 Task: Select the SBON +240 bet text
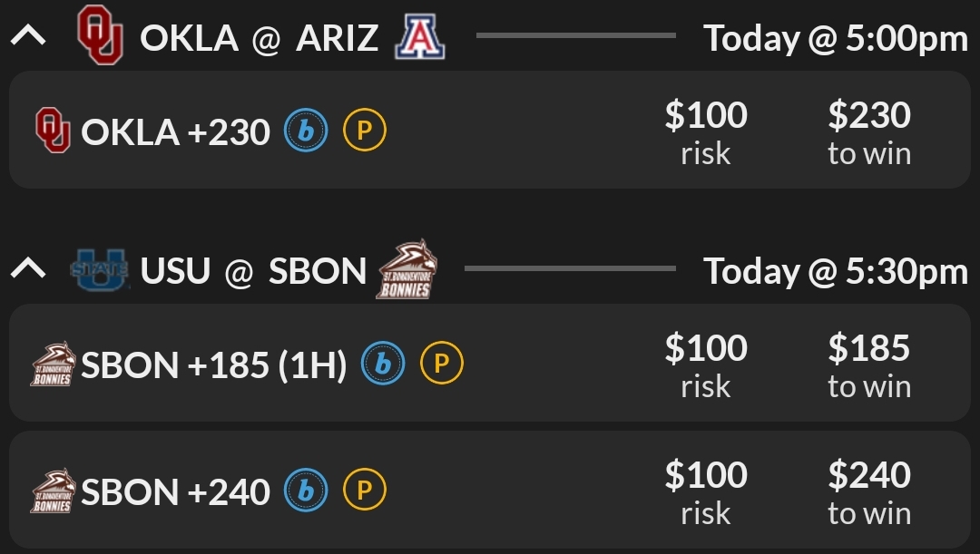(x=175, y=491)
